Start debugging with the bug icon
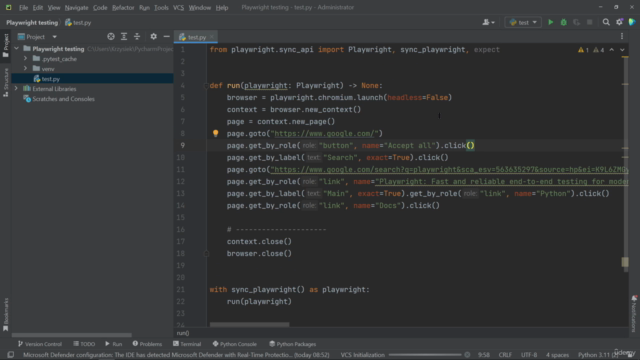The image size is (640, 360). click(x=564, y=22)
